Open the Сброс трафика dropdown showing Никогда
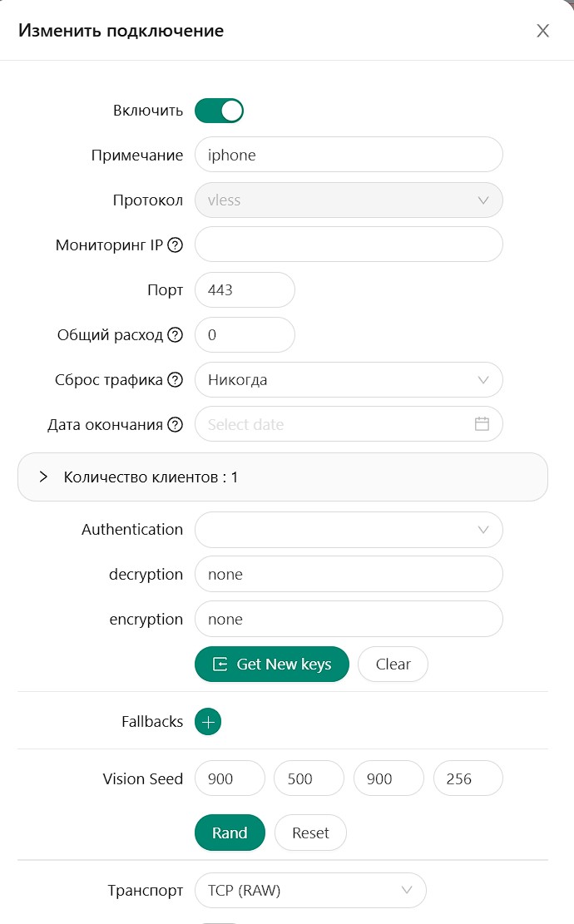 click(349, 379)
